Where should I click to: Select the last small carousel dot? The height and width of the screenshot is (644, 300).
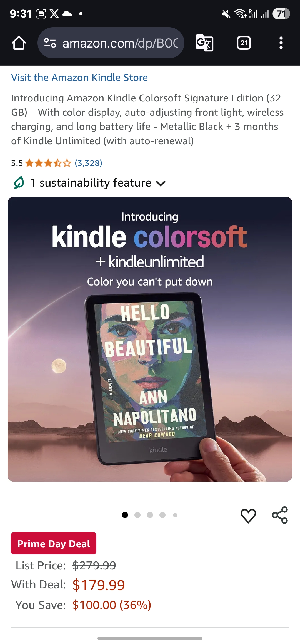tap(175, 515)
